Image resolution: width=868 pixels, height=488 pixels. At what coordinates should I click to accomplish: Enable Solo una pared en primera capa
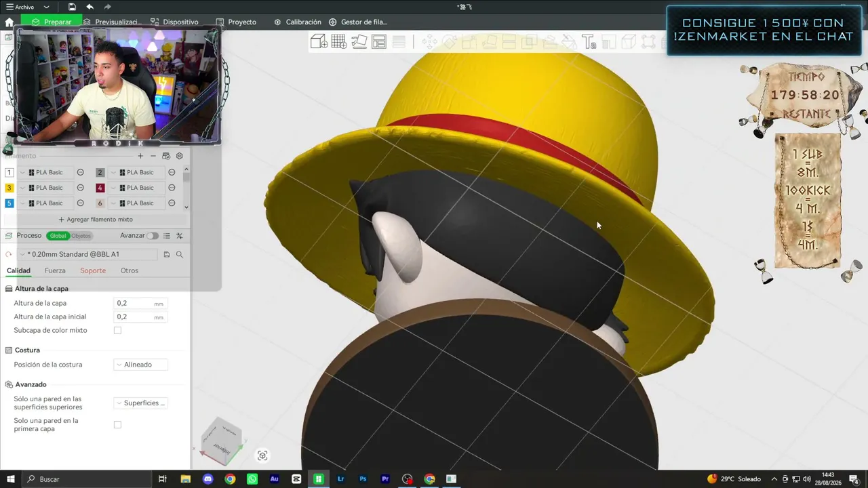117,425
